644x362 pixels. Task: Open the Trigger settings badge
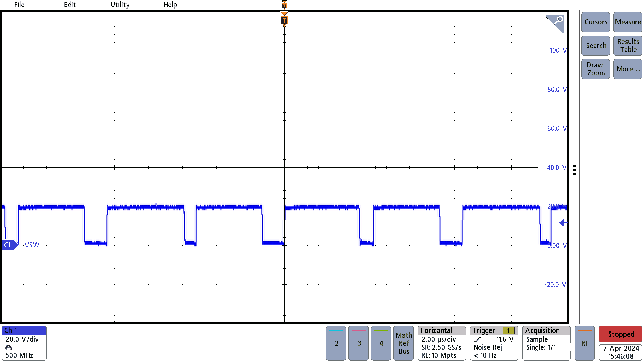[494, 343]
